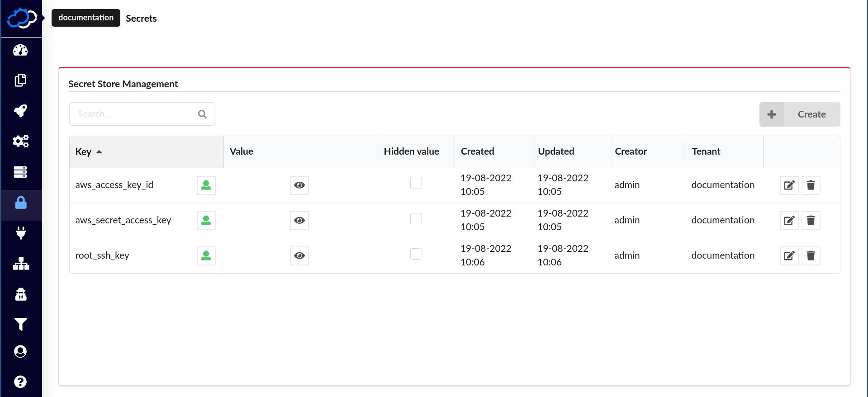Edit the aws_access_key_id secret
Image resolution: width=868 pixels, height=397 pixels.
pos(789,185)
